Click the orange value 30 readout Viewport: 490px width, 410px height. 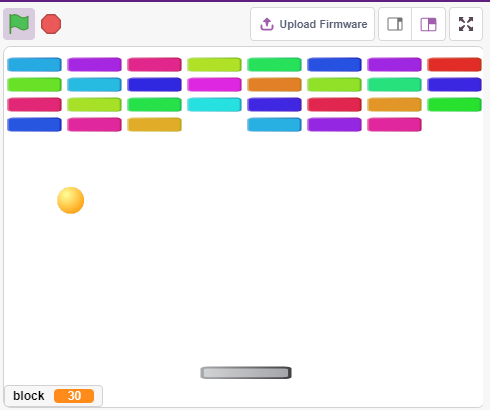click(x=74, y=396)
